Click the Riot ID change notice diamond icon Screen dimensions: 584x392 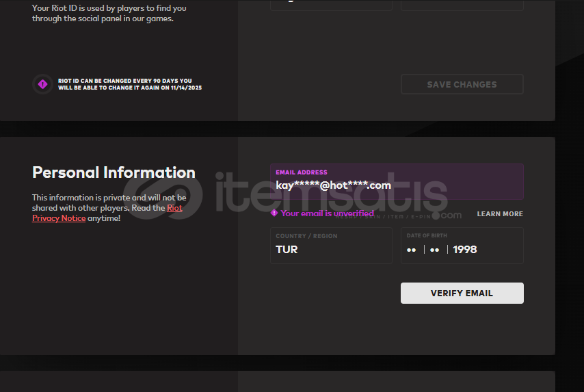click(x=43, y=84)
